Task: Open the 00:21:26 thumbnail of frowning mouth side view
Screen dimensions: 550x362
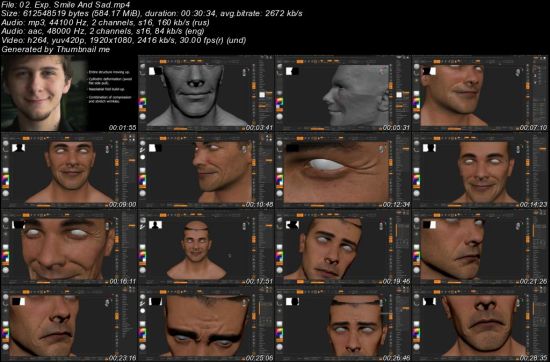Action: tap(480, 247)
